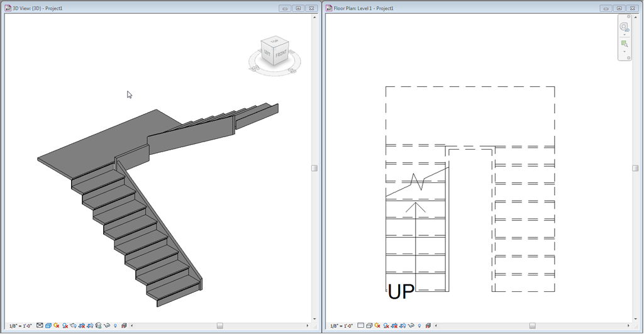The height and width of the screenshot is (334, 644).
Task: Click Floor Plan horizontal scroll right arrow
Action: (628, 326)
